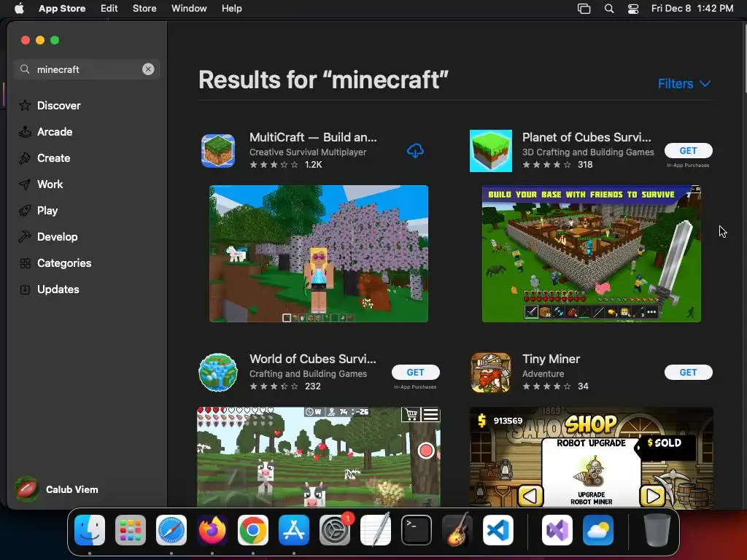Open TextEdit from the Dock
This screenshot has width=747, height=560.
click(x=376, y=530)
